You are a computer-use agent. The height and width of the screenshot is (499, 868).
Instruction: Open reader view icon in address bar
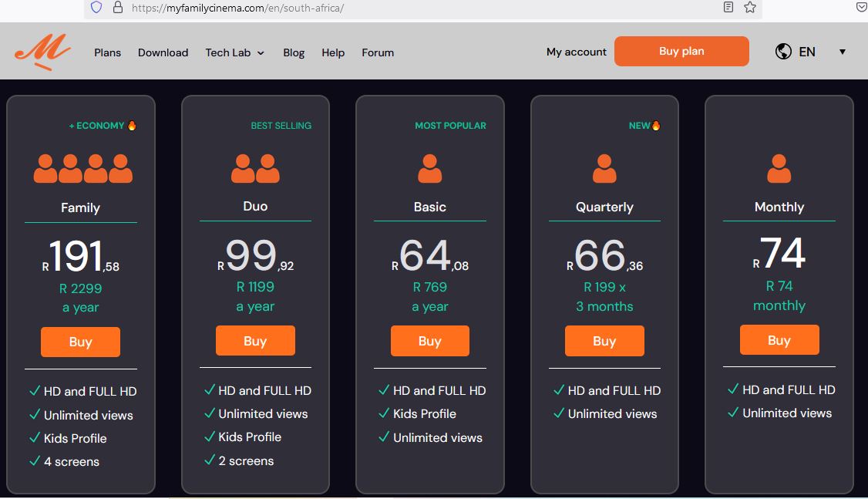pos(728,8)
